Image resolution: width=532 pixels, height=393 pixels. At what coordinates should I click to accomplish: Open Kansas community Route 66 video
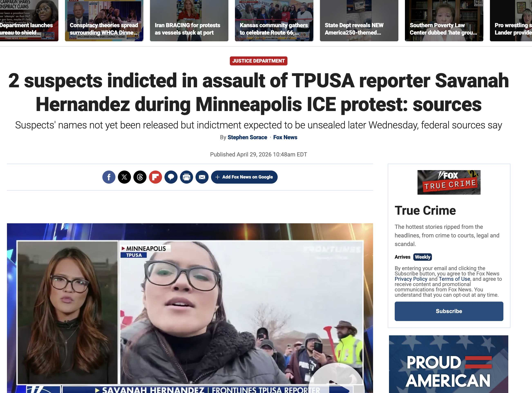[x=274, y=21]
